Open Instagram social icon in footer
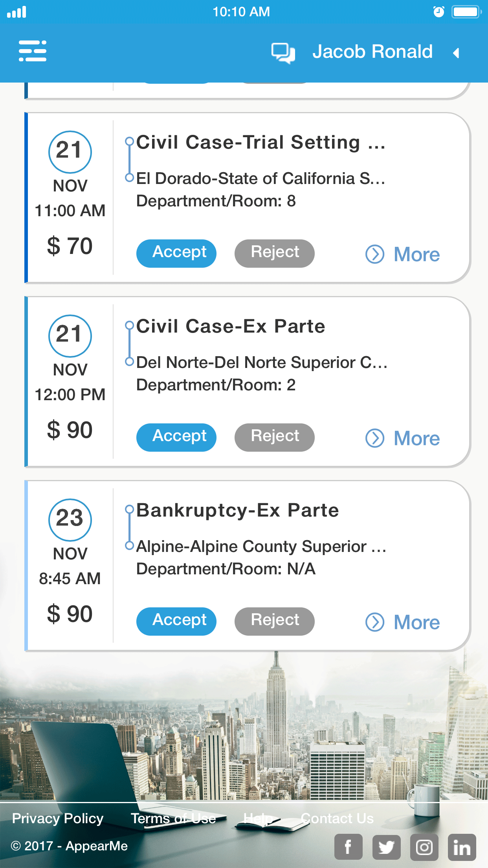The height and width of the screenshot is (868, 488). tap(424, 847)
